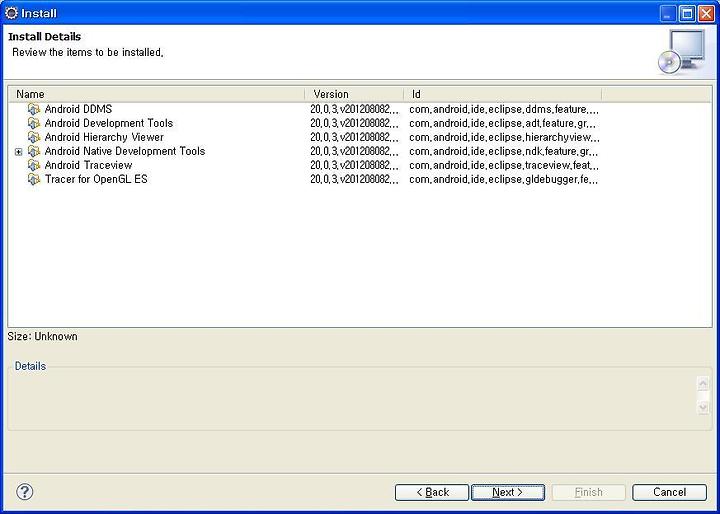Click the Tracer for OpenGL ES feature icon
The height and width of the screenshot is (514, 720).
34,179
